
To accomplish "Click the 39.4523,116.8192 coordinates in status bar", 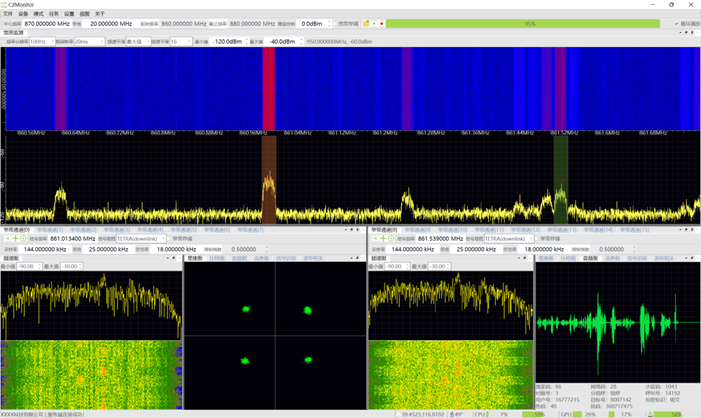I will point(423,414).
